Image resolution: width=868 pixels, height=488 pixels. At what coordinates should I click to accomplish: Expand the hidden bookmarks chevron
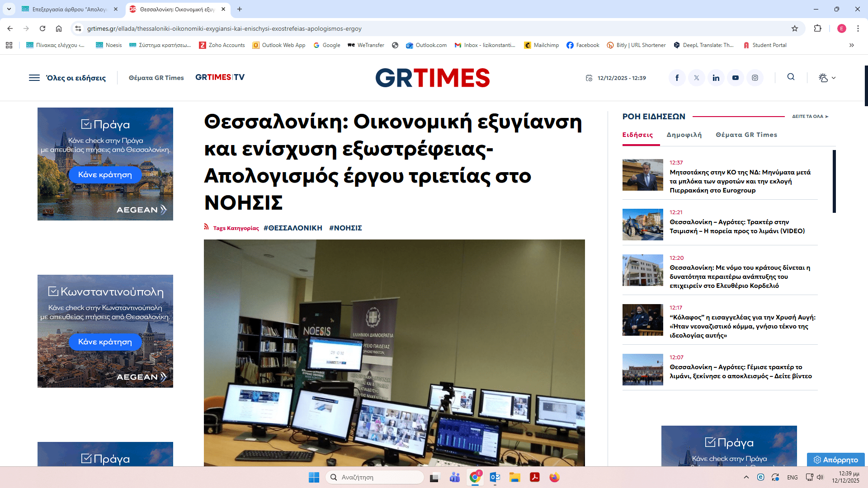click(x=852, y=45)
